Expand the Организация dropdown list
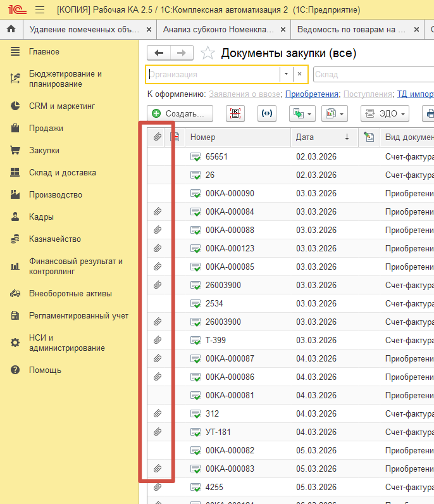Viewport: 434px width, 504px height. coord(286,74)
